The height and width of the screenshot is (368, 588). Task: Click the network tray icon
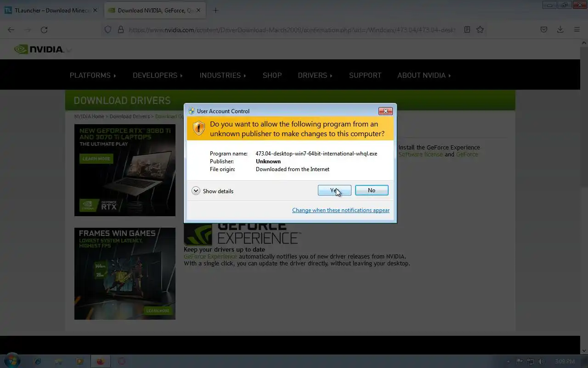[x=531, y=362]
